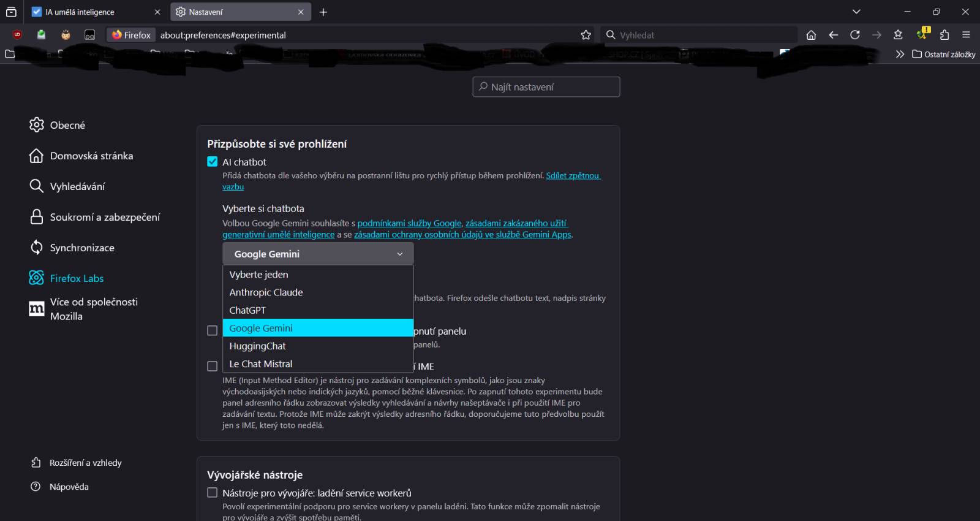980x521 pixels.
Task: Bookmark this page with the star icon
Action: pyautogui.click(x=586, y=35)
